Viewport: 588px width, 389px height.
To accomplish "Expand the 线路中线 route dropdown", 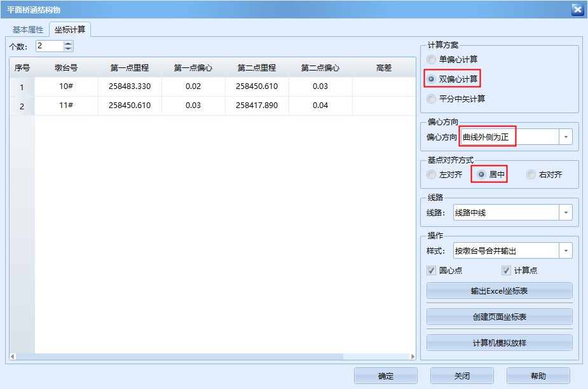I will [x=565, y=212].
